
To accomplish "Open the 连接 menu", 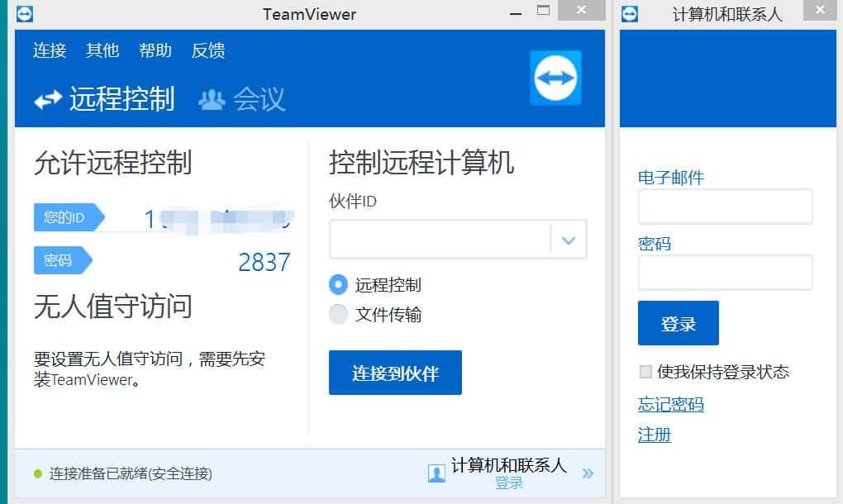I will tap(50, 50).
